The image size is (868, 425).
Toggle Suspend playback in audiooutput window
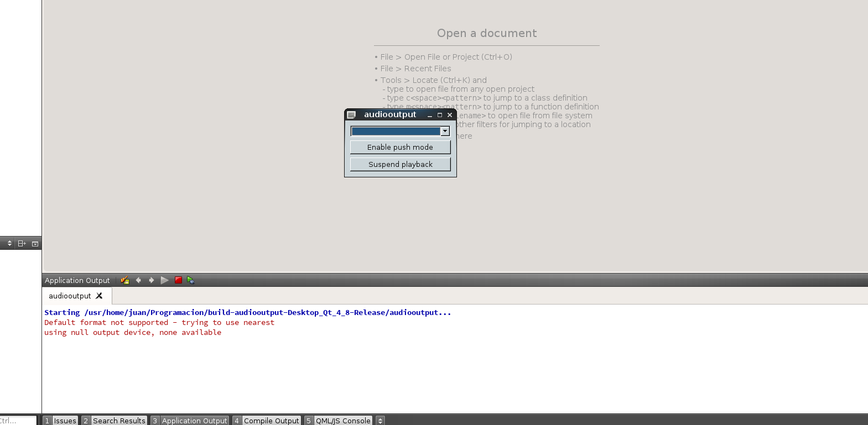point(400,164)
